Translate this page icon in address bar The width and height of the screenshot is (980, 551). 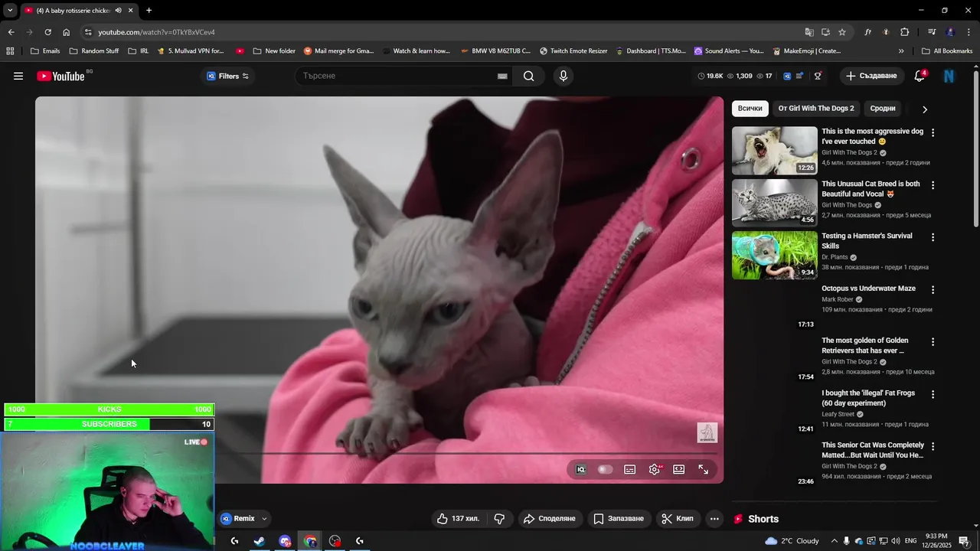pos(809,32)
